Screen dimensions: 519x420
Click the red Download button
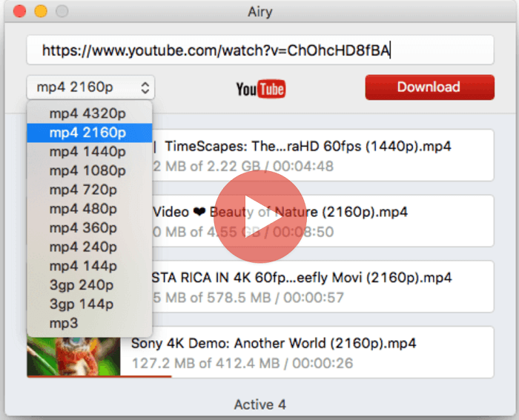click(429, 87)
